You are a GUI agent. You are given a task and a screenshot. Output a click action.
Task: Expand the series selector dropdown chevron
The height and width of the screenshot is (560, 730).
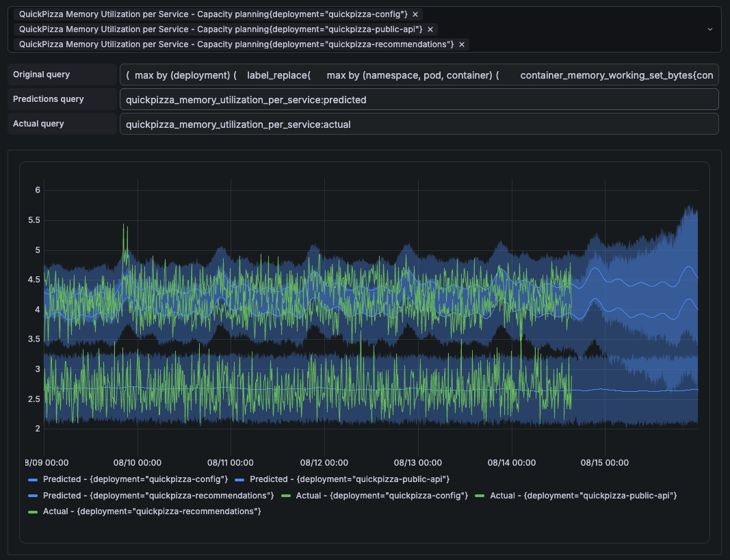pyautogui.click(x=710, y=29)
